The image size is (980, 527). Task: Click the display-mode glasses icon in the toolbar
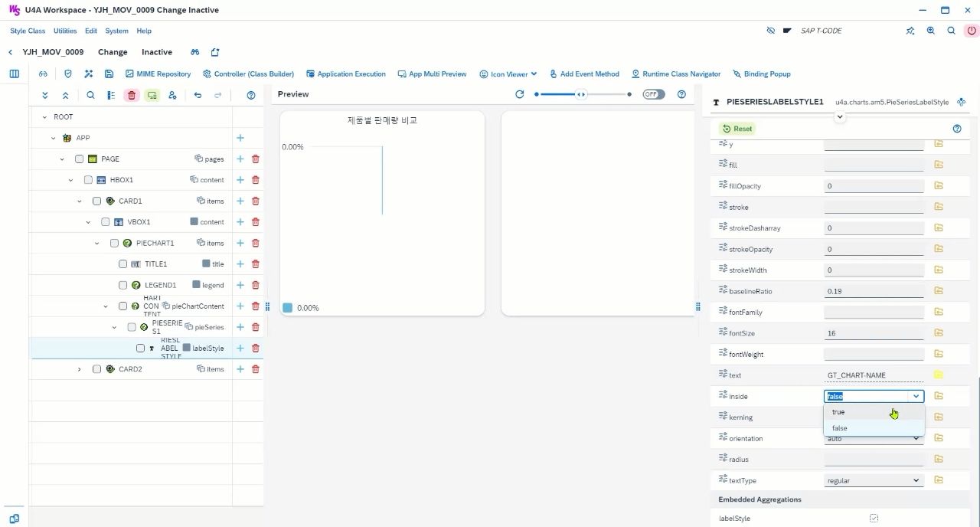coord(44,74)
